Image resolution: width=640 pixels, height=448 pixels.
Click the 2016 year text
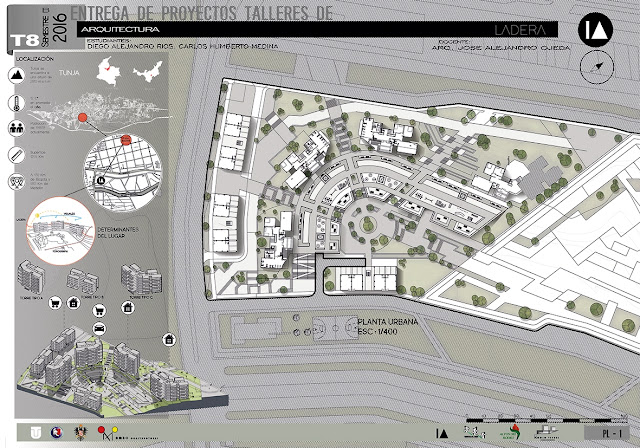60,27
